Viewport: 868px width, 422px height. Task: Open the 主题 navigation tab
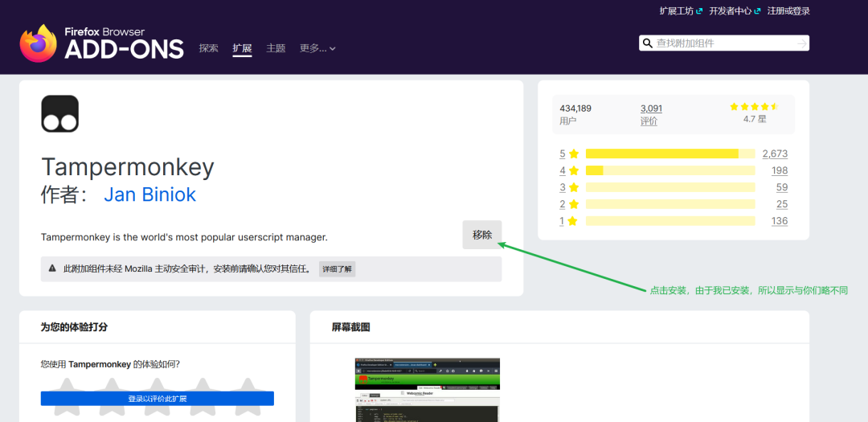coord(276,48)
